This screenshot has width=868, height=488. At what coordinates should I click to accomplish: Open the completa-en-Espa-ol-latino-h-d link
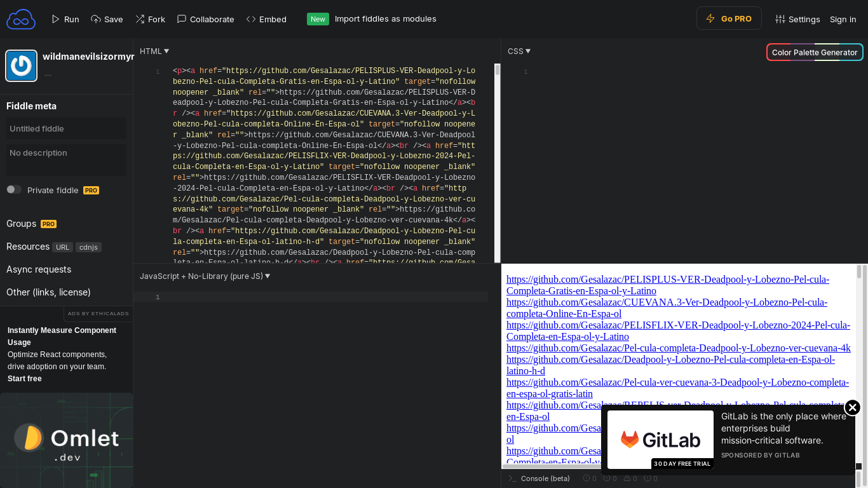670,365
